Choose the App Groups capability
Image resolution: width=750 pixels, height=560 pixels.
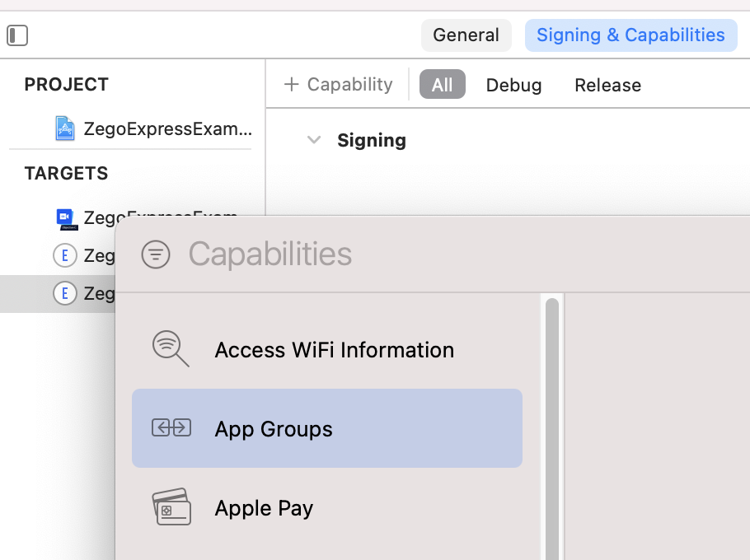pyautogui.click(x=327, y=428)
